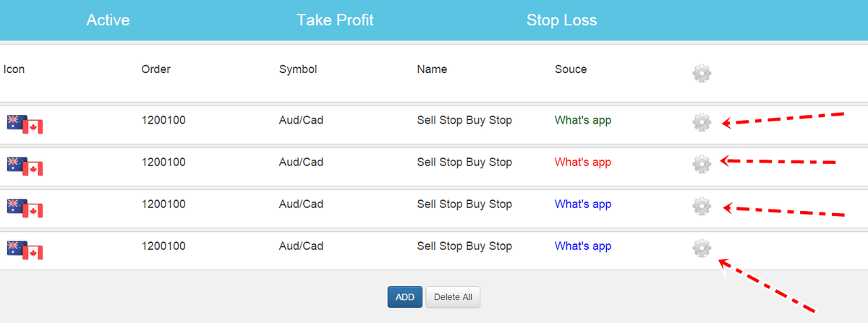The width and height of the screenshot is (868, 323).
Task: Click gear icon in last order row
Action: click(702, 248)
